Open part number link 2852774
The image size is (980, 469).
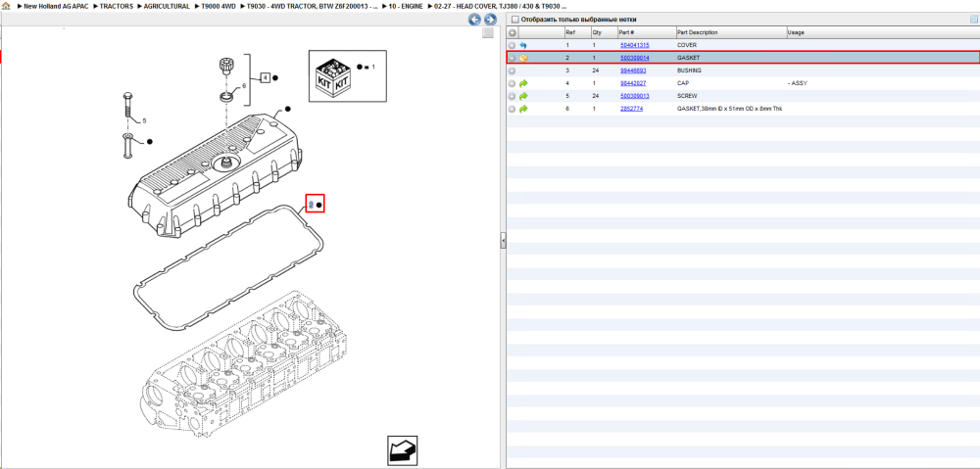tap(631, 109)
